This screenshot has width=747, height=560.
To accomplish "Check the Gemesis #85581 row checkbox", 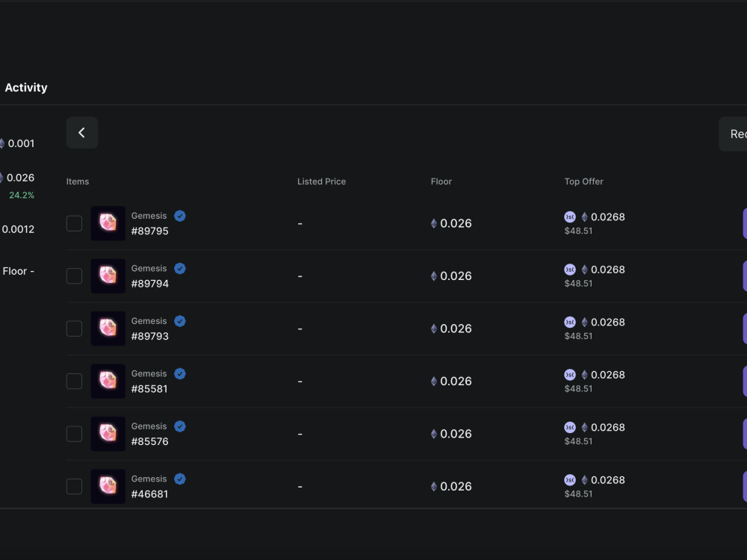I will 74,381.
